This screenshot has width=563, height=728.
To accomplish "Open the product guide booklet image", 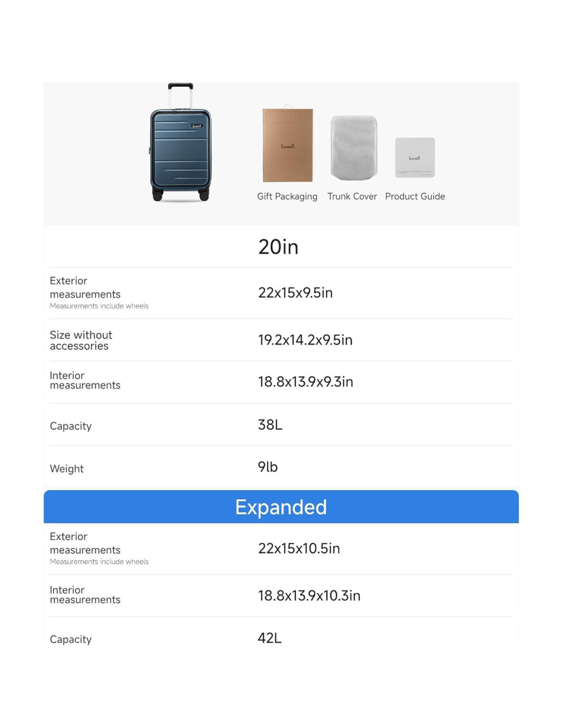I will (415, 158).
